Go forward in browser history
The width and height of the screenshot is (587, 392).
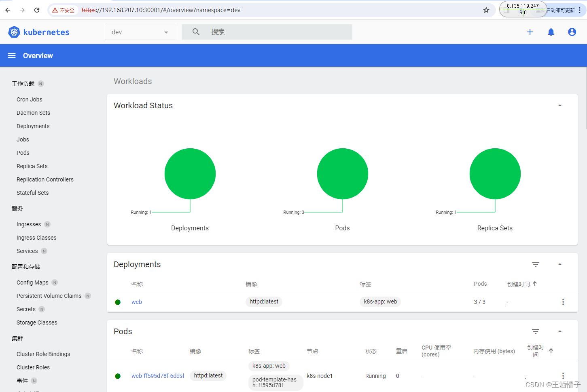point(22,10)
